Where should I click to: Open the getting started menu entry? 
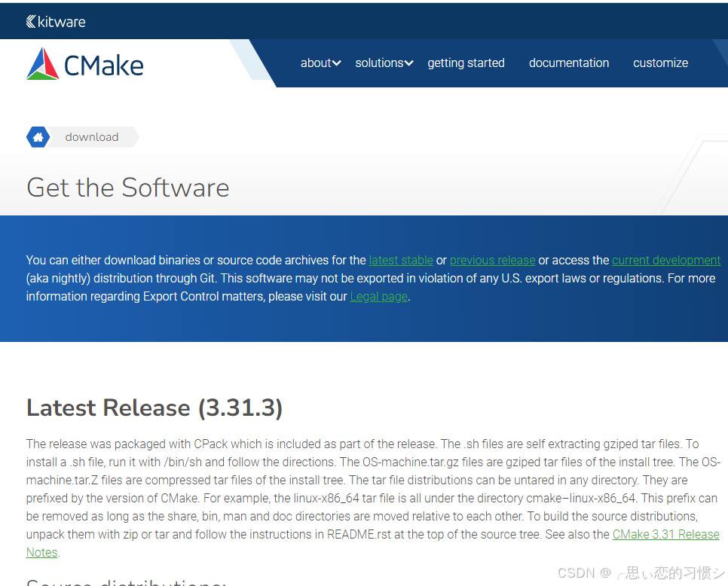pyautogui.click(x=466, y=63)
